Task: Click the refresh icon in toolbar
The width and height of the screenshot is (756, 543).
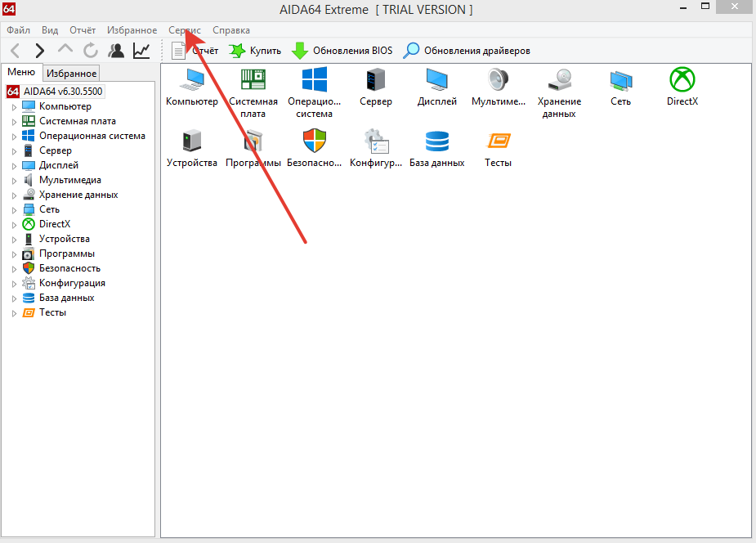Action: click(90, 50)
